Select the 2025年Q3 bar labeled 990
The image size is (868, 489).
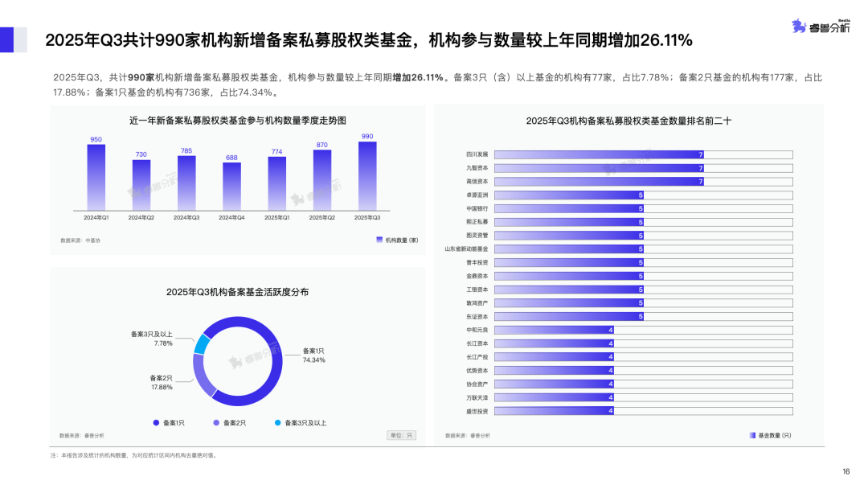point(367,176)
